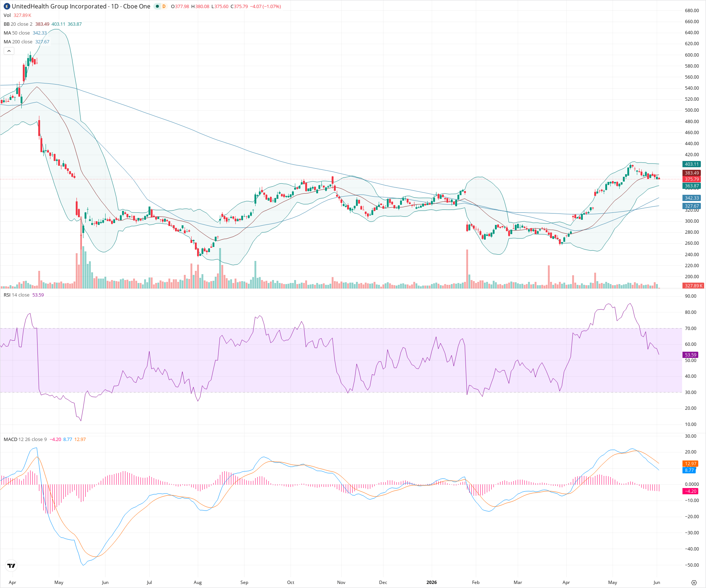Screen dimensions: 706x588
Task: Click the 70.00 RSI overbought scale label
Action: coord(691,329)
